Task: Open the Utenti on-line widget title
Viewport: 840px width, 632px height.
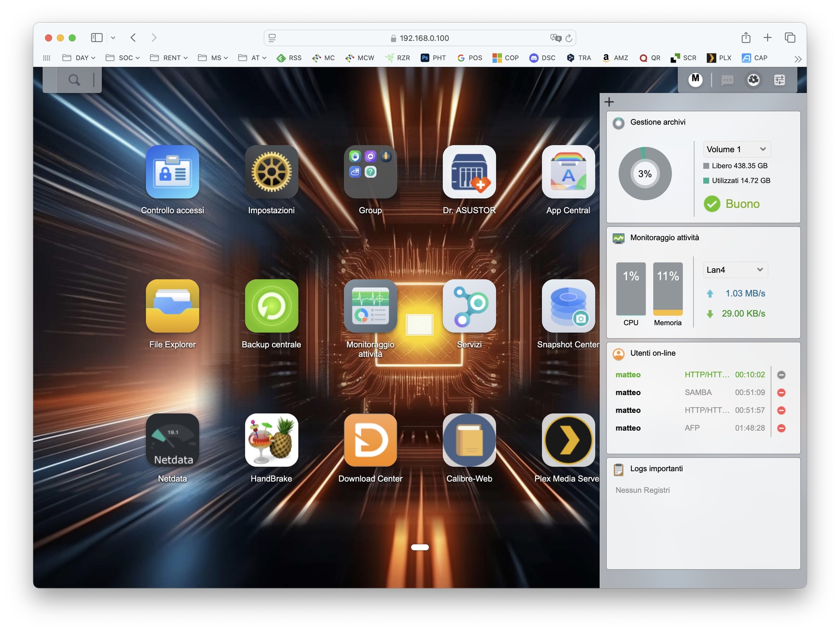Action: [x=653, y=354]
